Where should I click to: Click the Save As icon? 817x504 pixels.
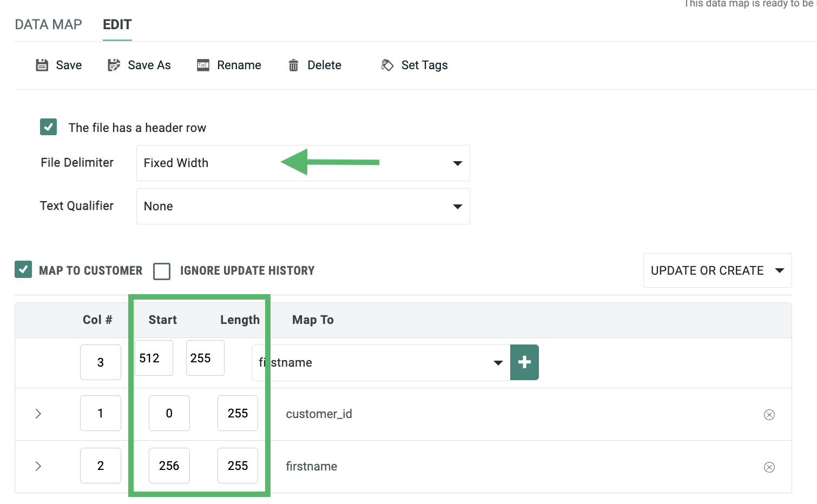[114, 65]
